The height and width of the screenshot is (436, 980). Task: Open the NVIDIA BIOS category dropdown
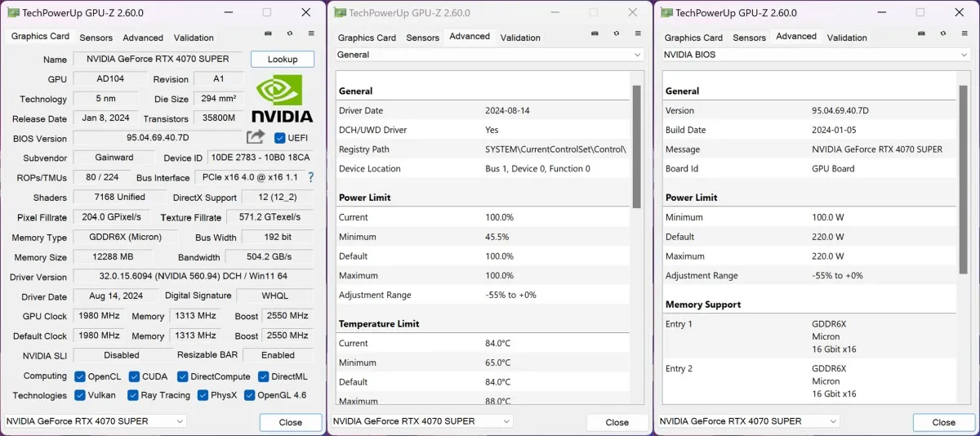[816, 55]
